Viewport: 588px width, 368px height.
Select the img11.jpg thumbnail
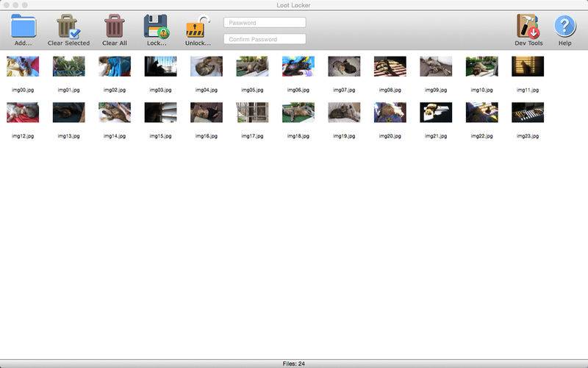tap(528, 66)
